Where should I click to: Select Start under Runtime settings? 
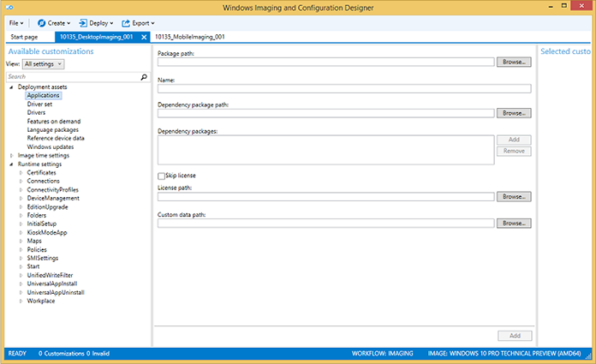tap(33, 266)
